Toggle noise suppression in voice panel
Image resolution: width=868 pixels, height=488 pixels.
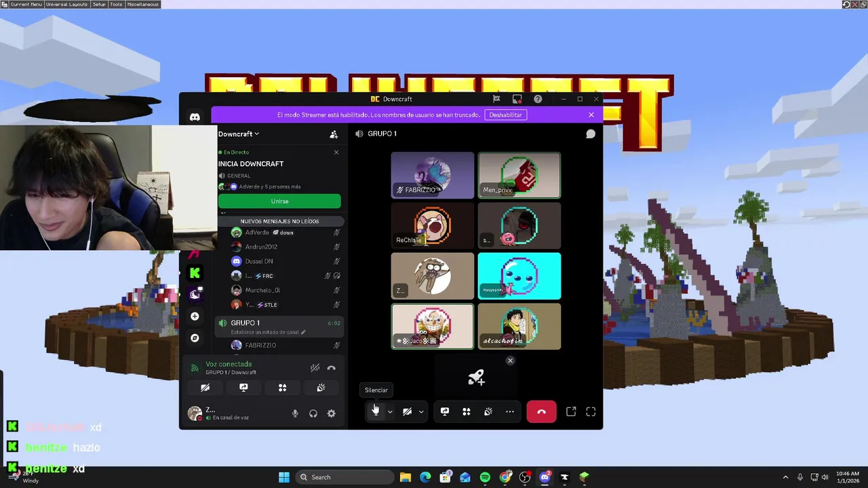tap(315, 368)
